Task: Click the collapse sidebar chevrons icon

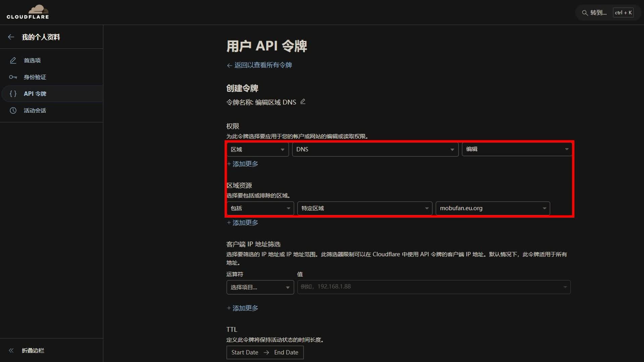Action: pyautogui.click(x=11, y=350)
